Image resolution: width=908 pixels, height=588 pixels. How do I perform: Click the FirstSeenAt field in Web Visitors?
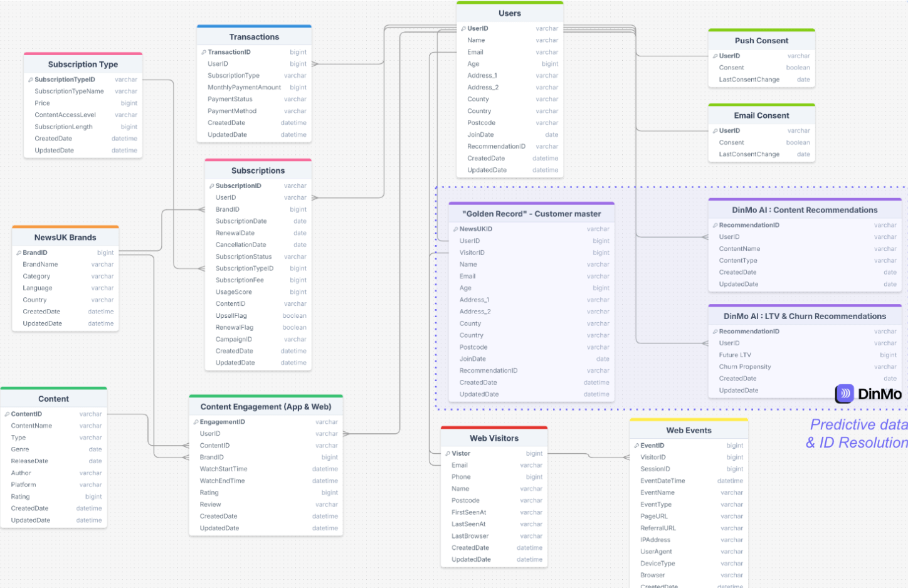pyautogui.click(x=494, y=513)
